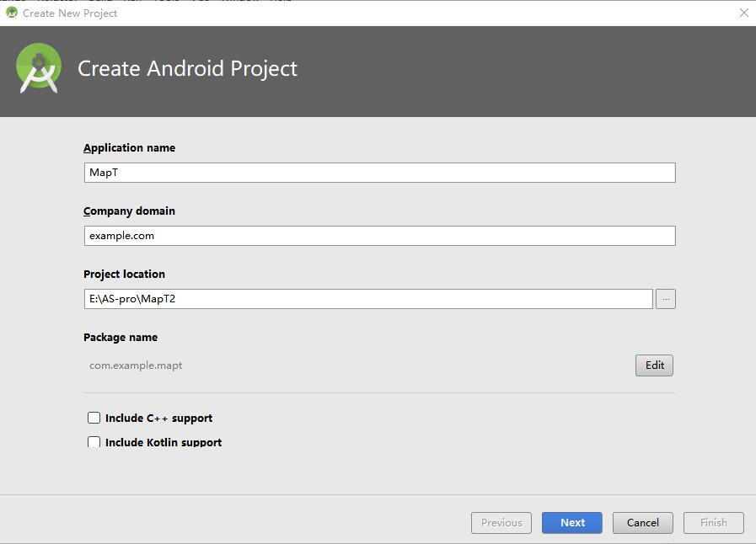Click the Previous button
756x544 pixels.
pos(501,522)
